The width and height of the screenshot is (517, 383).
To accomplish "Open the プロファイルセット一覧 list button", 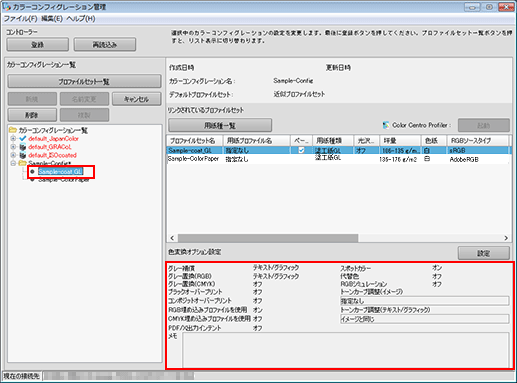I will [x=84, y=82].
